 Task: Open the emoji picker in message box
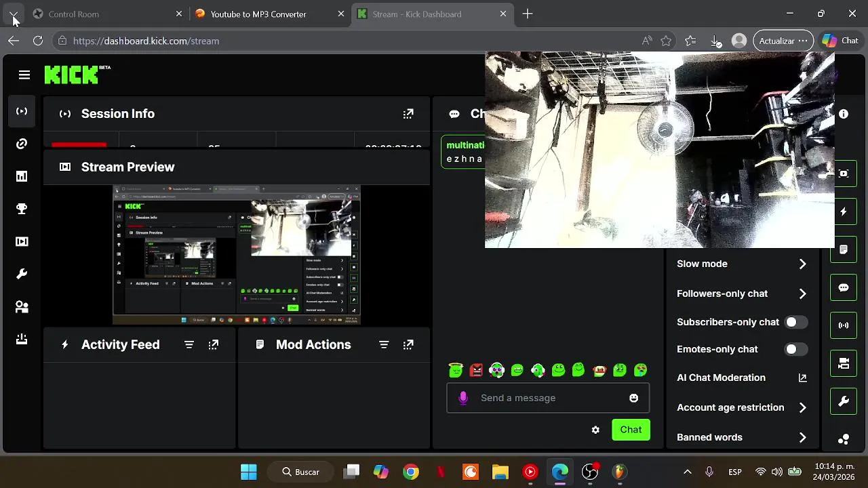coord(633,398)
